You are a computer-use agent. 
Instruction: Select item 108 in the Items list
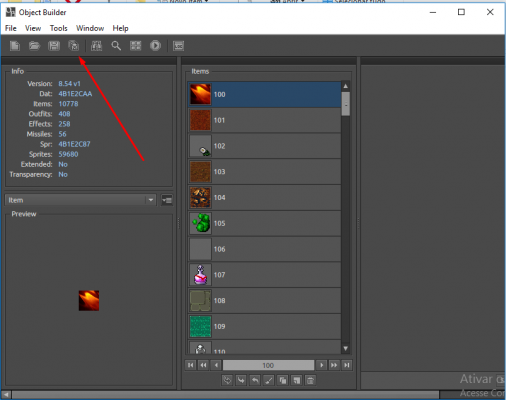coord(264,301)
